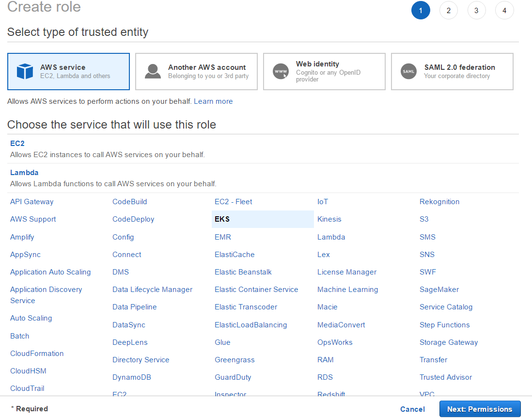Select the AWS service trusted entity card
This screenshot has width=532, height=420.
point(68,71)
